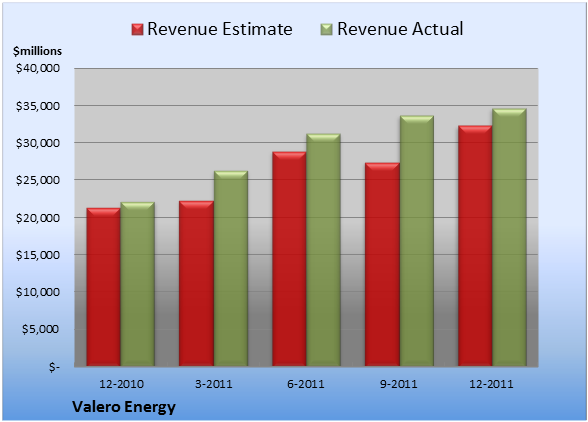Click the '$30,000' axis value
The width and height of the screenshot is (588, 422).
38,143
